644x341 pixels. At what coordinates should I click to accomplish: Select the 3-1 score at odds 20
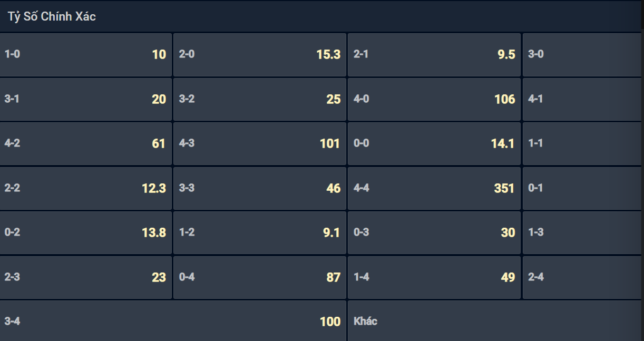point(86,99)
